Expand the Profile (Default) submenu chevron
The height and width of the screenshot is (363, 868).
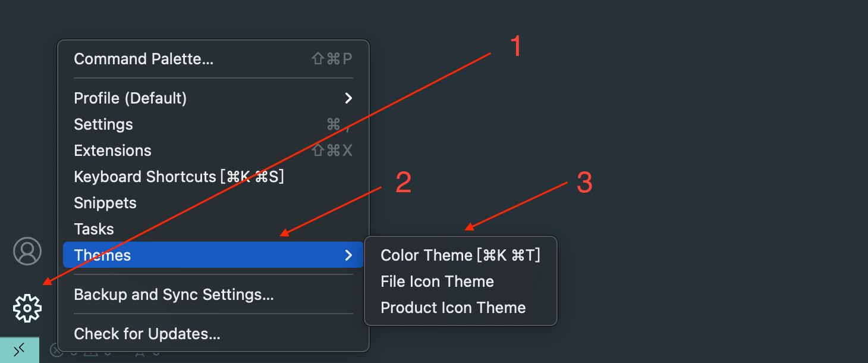point(348,98)
